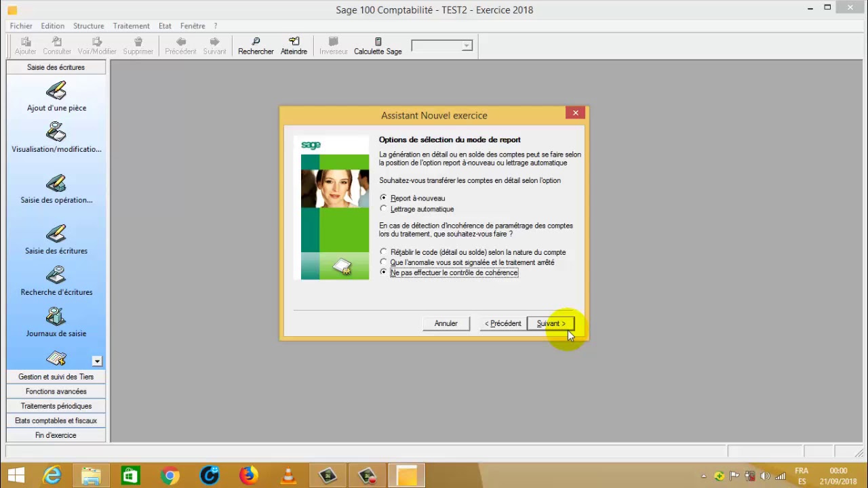Expand the Fonctions avancées panel

pyautogui.click(x=56, y=392)
